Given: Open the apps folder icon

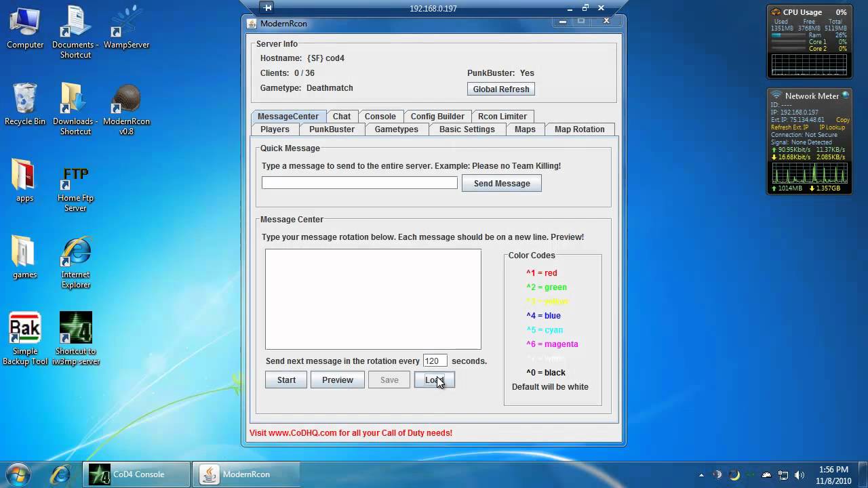Looking at the screenshot, I should pyautogui.click(x=25, y=180).
